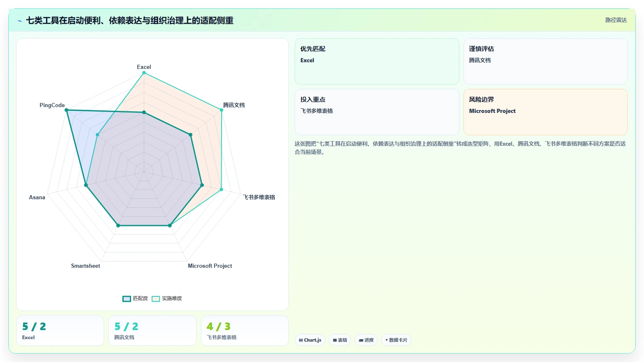Click the 4 / 3 飞书多维表格 stat card
Viewport: 644px width, 362px height.
(x=245, y=330)
